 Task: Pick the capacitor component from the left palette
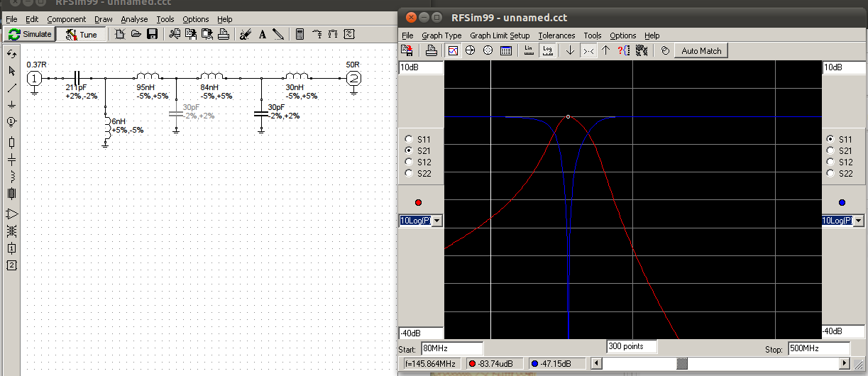pyautogui.click(x=11, y=159)
